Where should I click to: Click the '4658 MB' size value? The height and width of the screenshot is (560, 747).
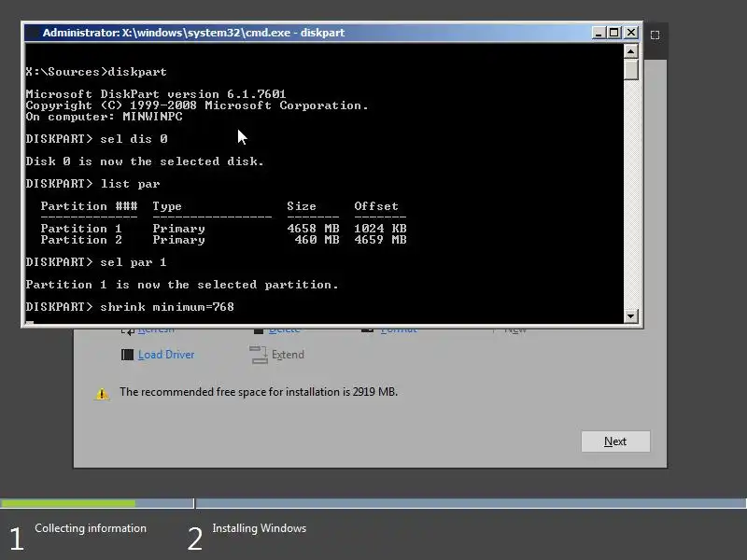pyautogui.click(x=313, y=229)
